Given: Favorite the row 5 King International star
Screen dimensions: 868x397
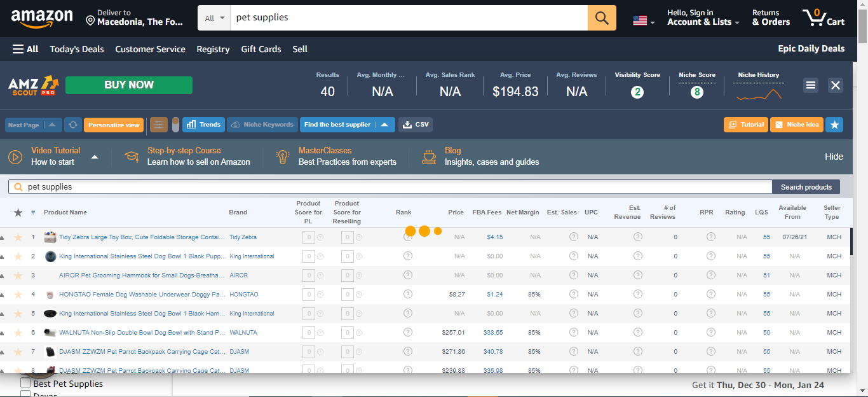Looking at the screenshot, I should 18,314.
